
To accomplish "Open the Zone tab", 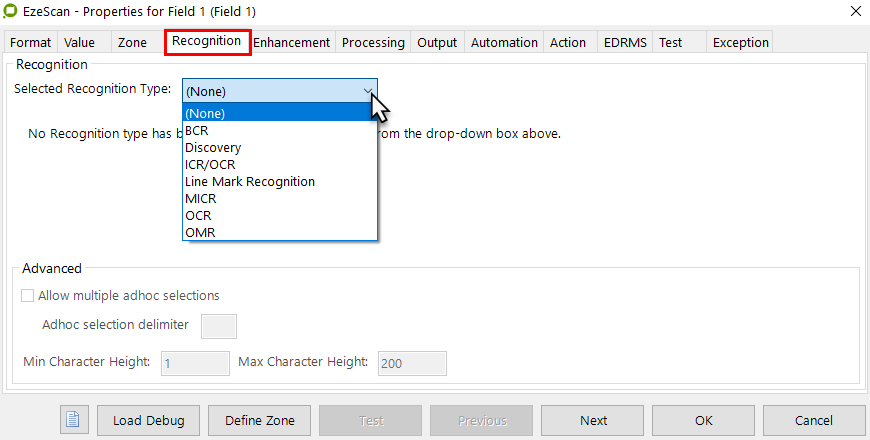I will [x=132, y=42].
